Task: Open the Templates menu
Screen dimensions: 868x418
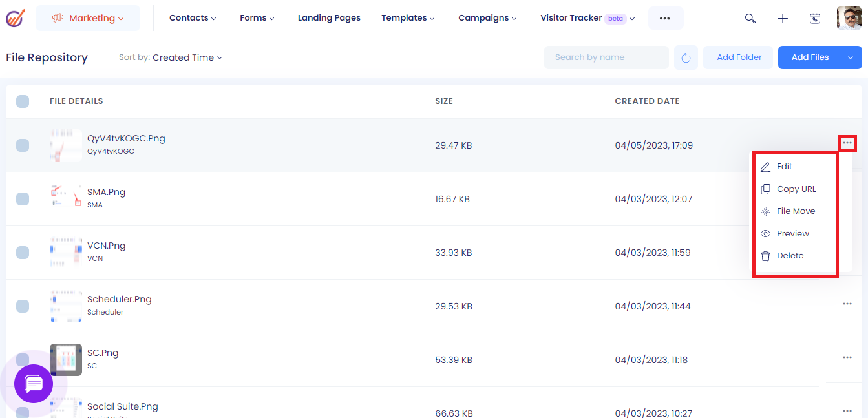Action: point(408,18)
